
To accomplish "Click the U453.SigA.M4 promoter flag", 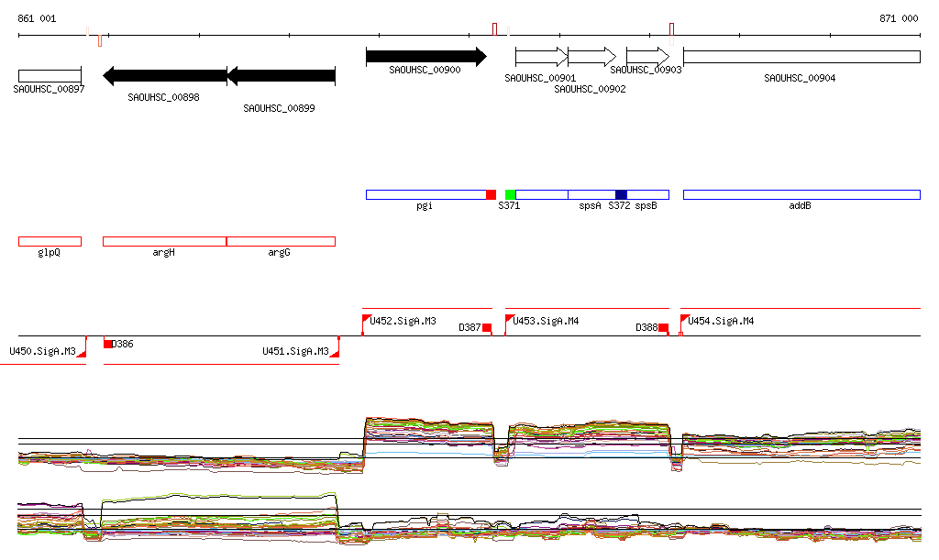I will [510, 320].
